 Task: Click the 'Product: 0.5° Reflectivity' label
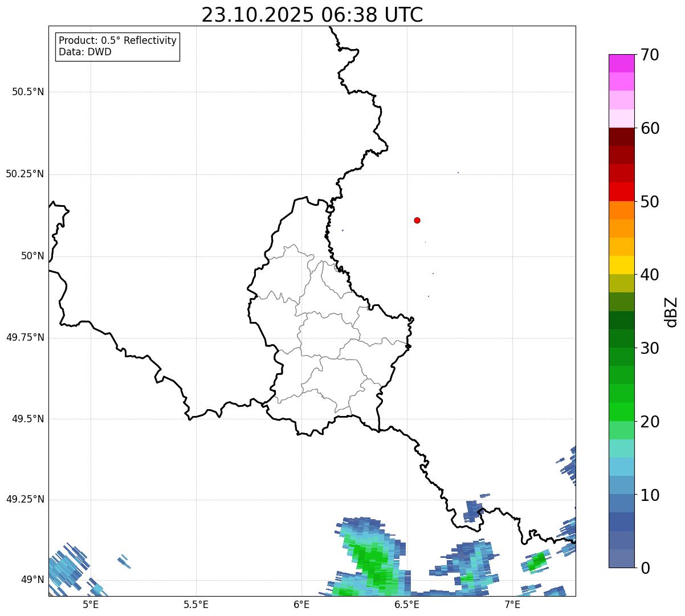[117, 41]
